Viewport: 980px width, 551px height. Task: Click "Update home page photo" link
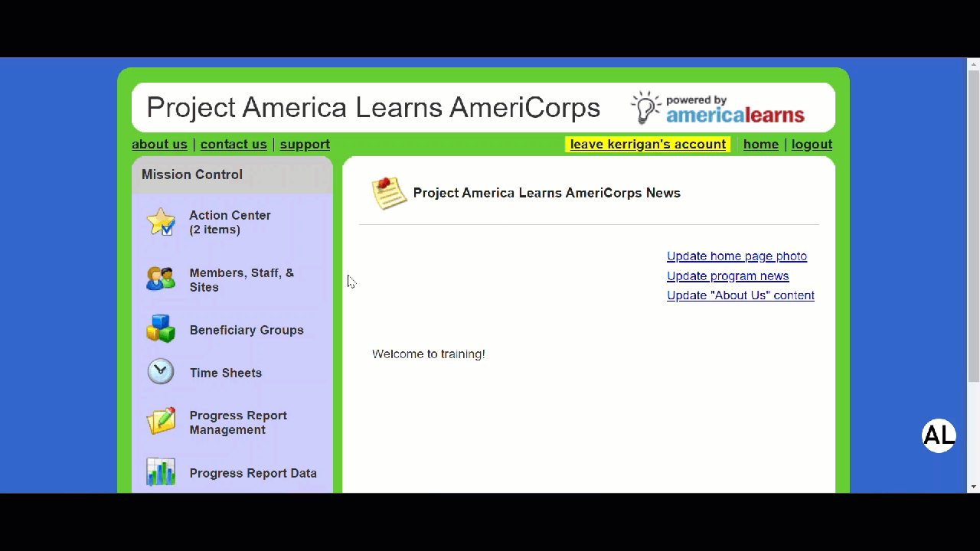(737, 256)
